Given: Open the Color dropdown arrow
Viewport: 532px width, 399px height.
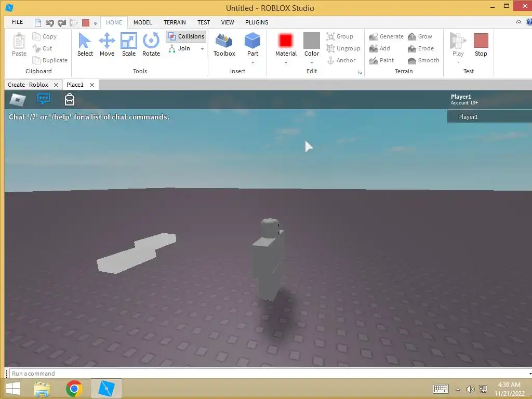Looking at the screenshot, I should pos(312,63).
